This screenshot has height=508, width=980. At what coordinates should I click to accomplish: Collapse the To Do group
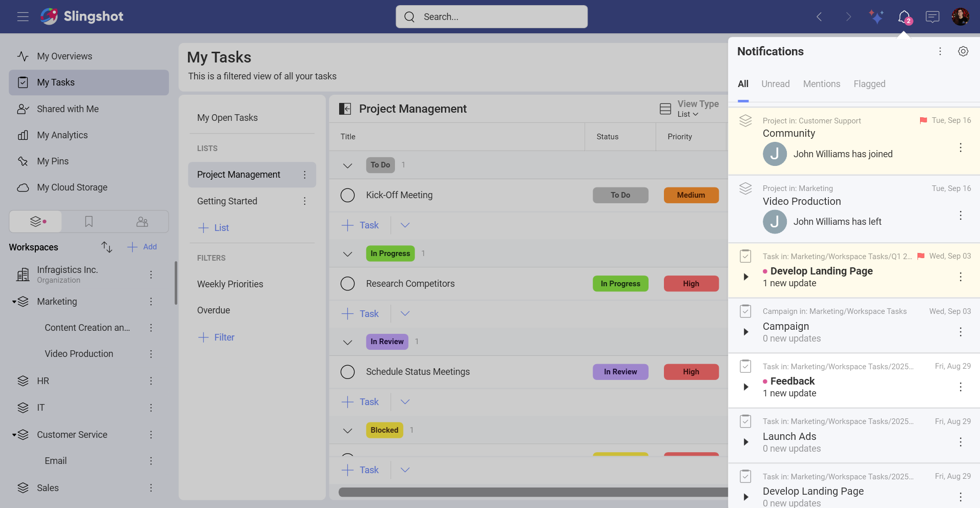tap(347, 165)
